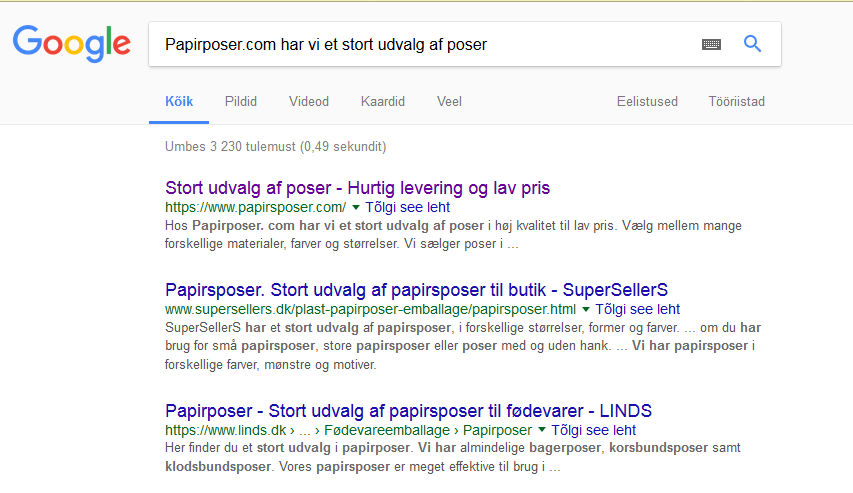This screenshot has width=853, height=493.
Task: Select the Kõik tab
Action: (179, 102)
